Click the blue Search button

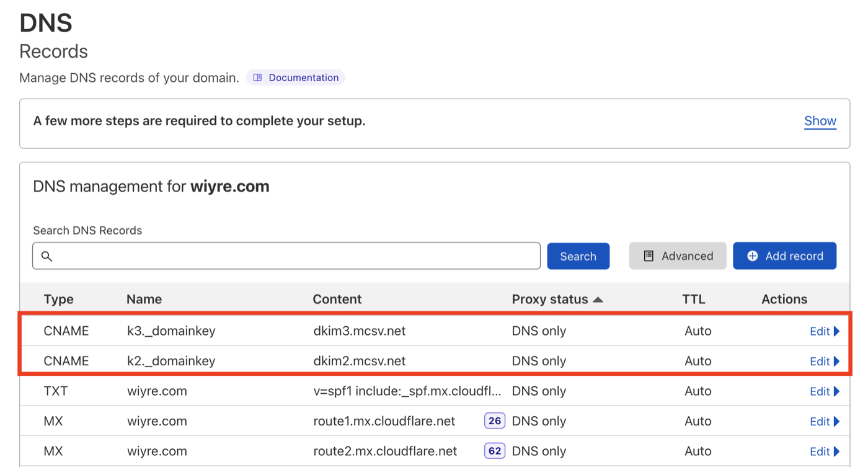[578, 256]
